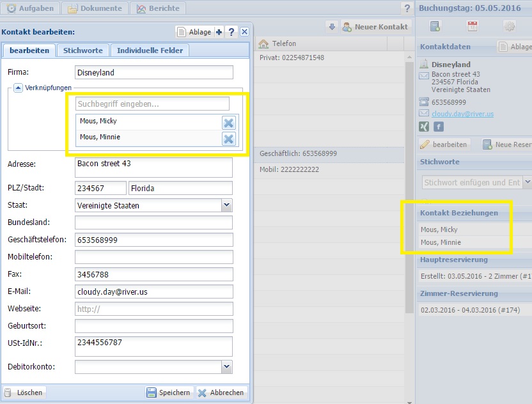Click the Facebook icon in Kontaktdaten
The image size is (532, 404).
[x=439, y=127]
